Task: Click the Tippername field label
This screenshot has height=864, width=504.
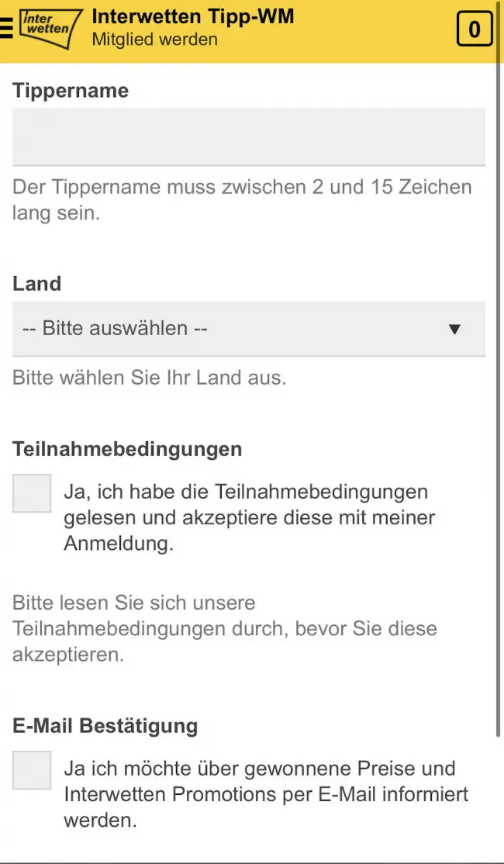Action: click(x=71, y=91)
